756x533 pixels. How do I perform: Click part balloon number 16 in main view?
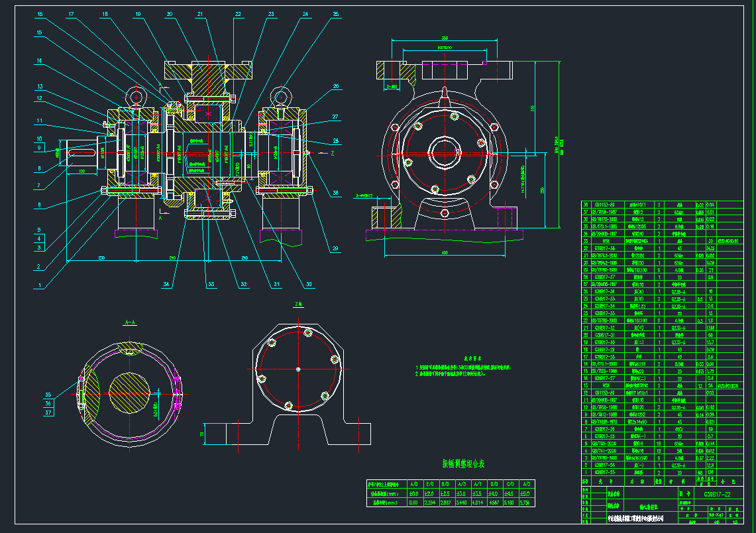pos(40,13)
